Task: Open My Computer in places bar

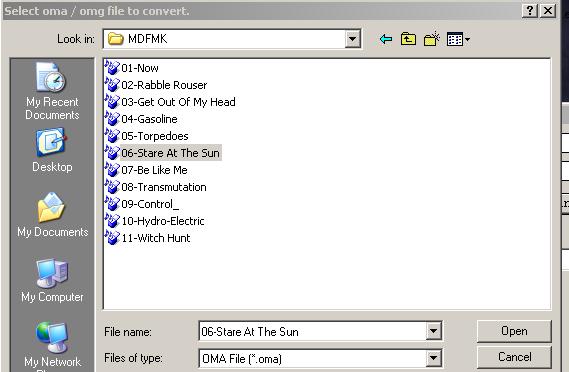Action: point(52,280)
